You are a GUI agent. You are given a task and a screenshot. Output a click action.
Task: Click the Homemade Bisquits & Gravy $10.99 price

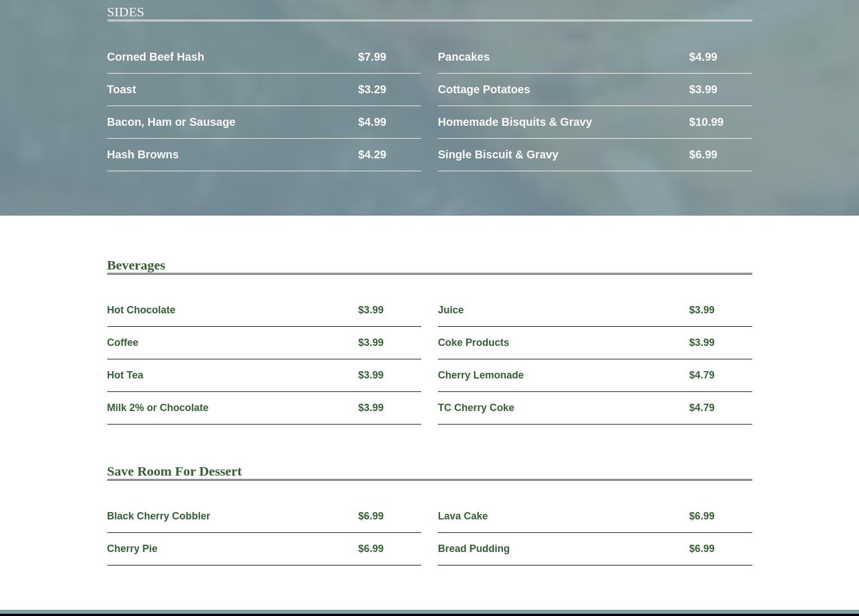pos(706,122)
